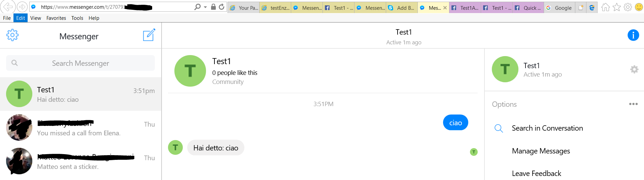Open the Favorites menu
The width and height of the screenshot is (644, 180).
56,18
